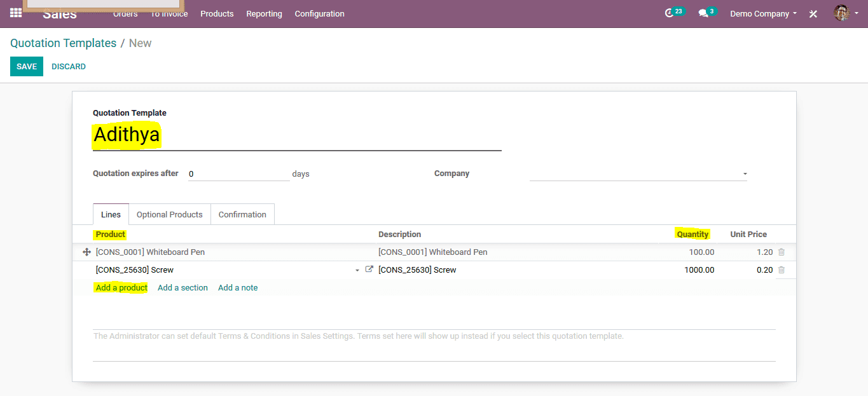Switch to the Optional Products tab
868x396 pixels.
[169, 214]
